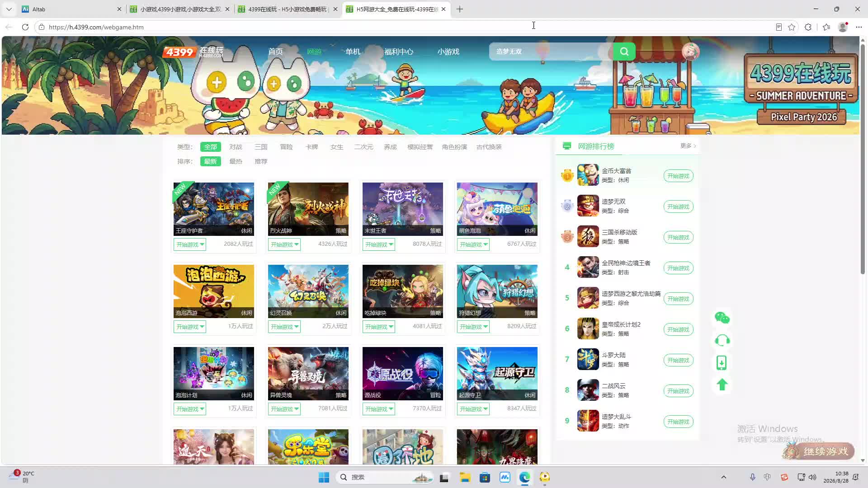Open the 异兽灵境 game thumbnail

tap(308, 373)
